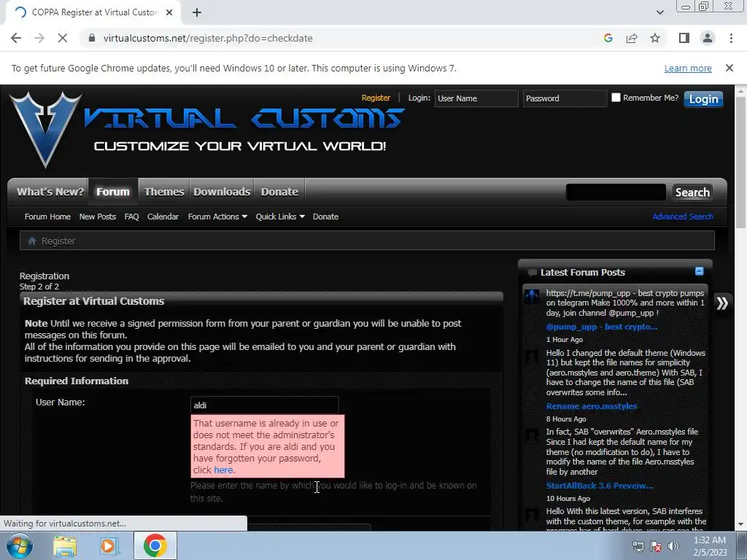Go back using the browser back arrow
The height and width of the screenshot is (560, 747).
point(16,38)
